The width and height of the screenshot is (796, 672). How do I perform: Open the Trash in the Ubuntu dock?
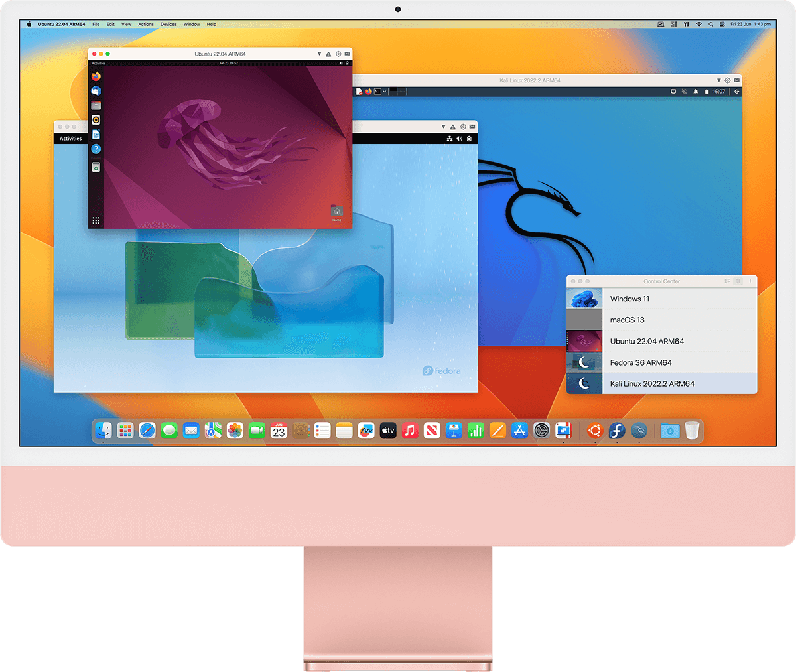[x=96, y=165]
